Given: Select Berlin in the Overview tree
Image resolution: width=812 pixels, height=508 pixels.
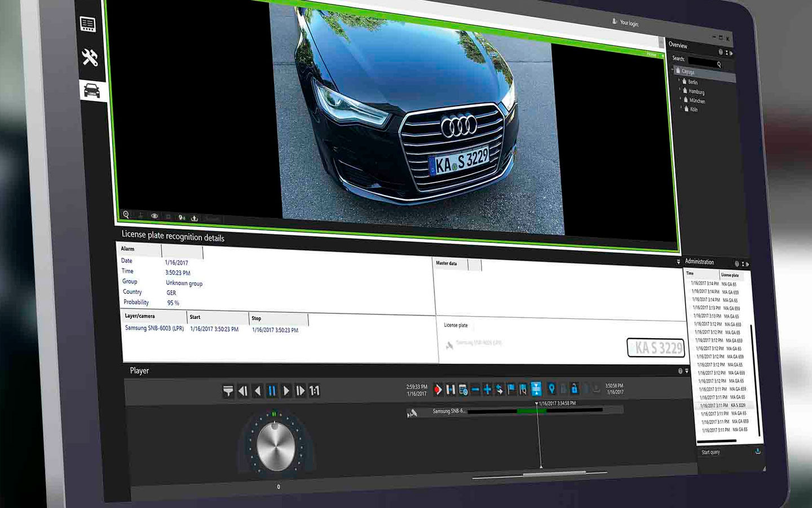Looking at the screenshot, I should pos(693,82).
